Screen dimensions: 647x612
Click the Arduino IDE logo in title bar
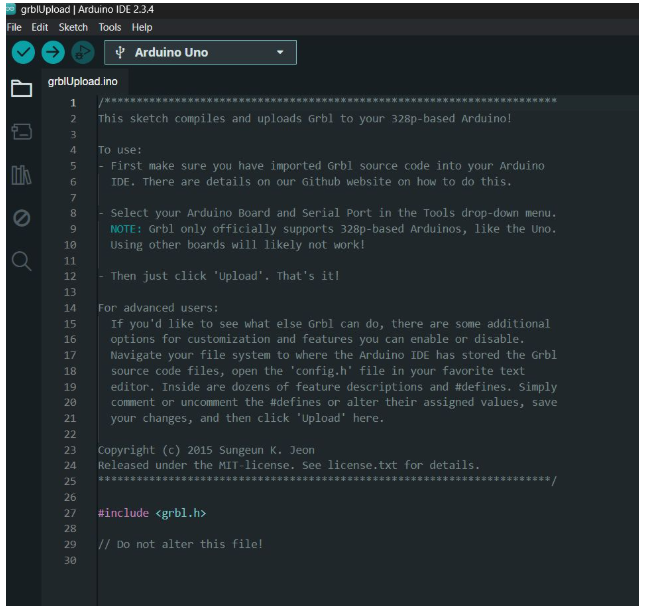coord(11,9)
